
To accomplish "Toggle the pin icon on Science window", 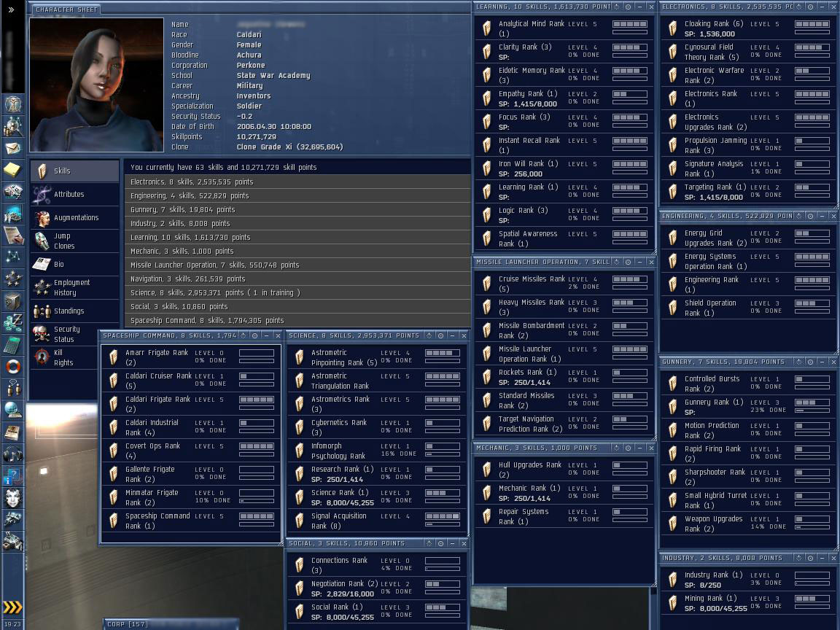I will point(429,335).
